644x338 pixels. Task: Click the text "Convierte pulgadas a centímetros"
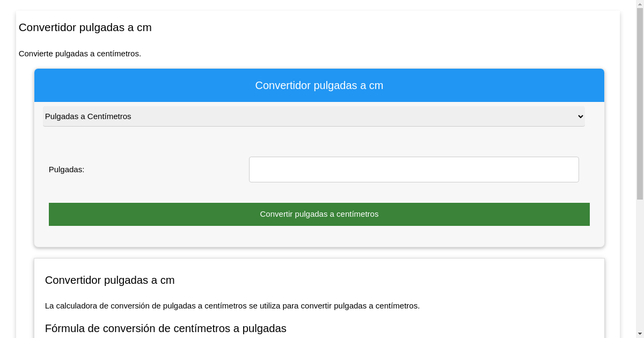point(79,54)
